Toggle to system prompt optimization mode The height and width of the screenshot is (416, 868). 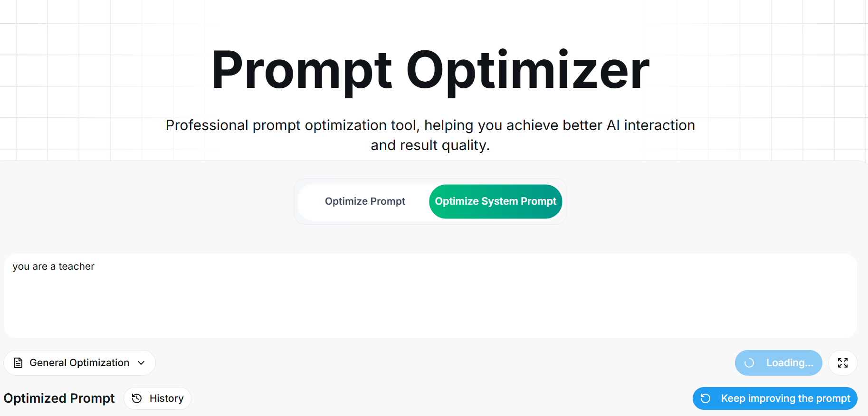tap(496, 201)
